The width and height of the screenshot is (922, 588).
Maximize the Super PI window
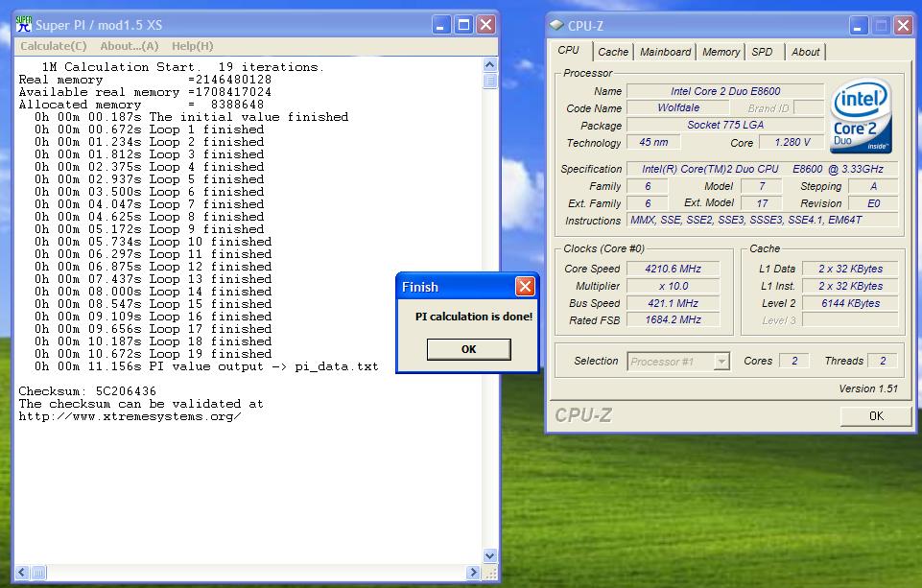(464, 25)
